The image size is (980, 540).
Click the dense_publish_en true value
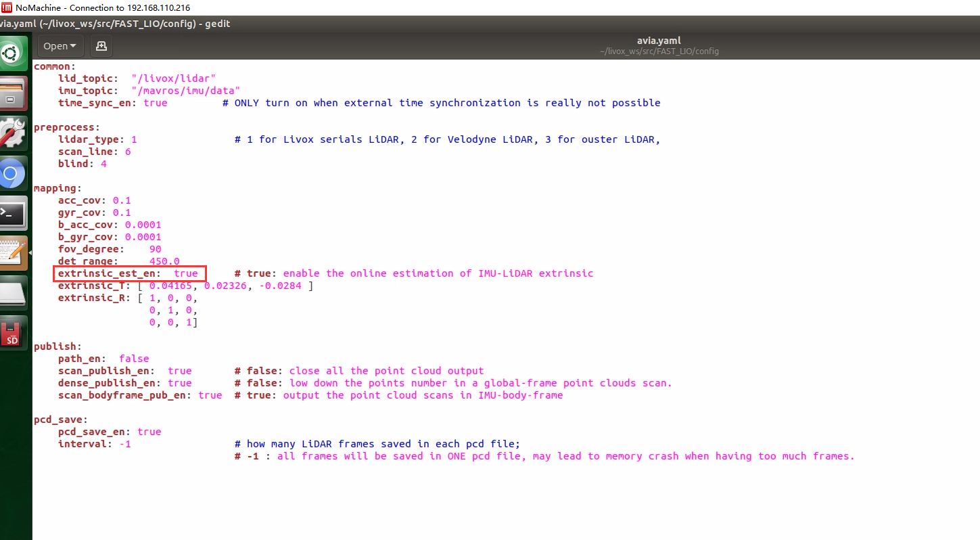tap(180, 383)
